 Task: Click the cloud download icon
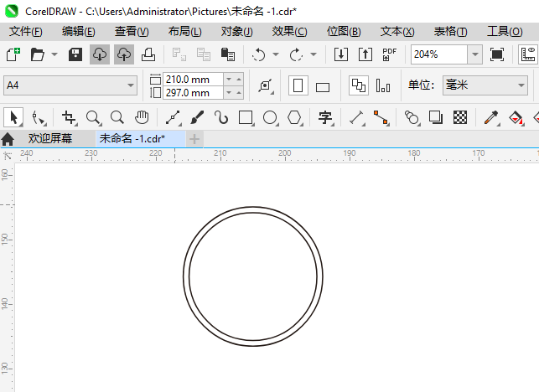(x=100, y=54)
